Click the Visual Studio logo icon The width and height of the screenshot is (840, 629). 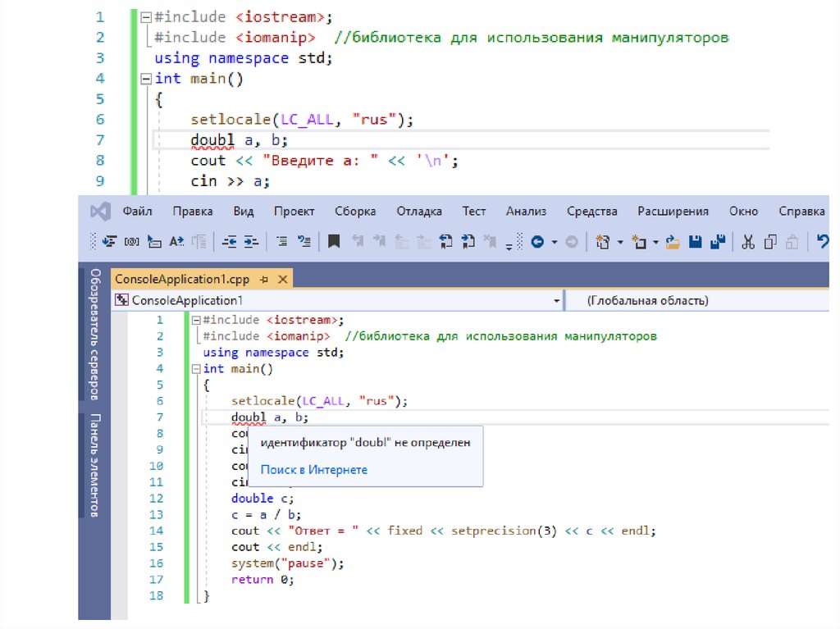(x=100, y=212)
